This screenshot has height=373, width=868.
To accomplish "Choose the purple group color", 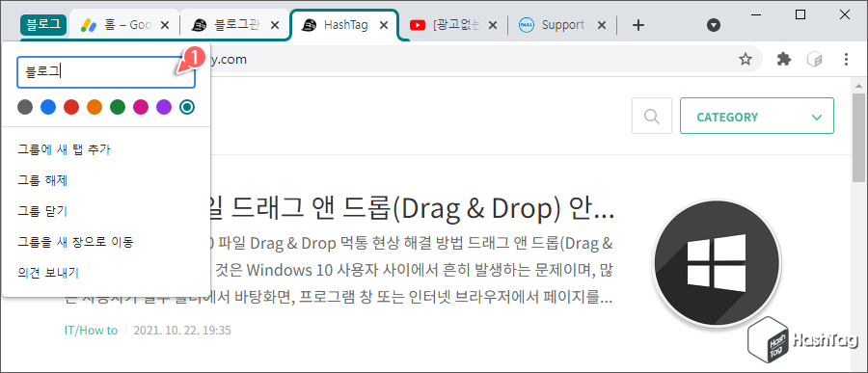I will coord(164,107).
